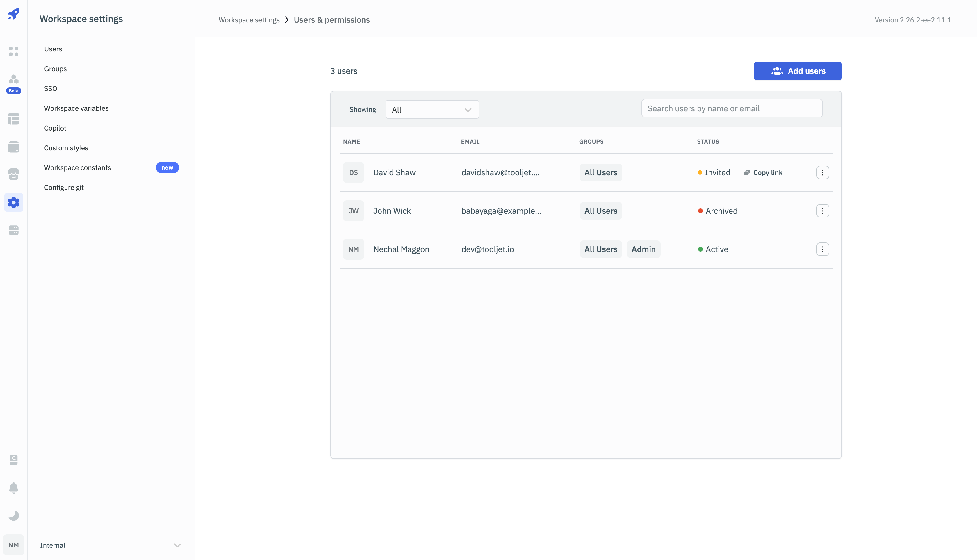This screenshot has width=977, height=560.
Task: Click the Add users button
Action: click(x=797, y=71)
